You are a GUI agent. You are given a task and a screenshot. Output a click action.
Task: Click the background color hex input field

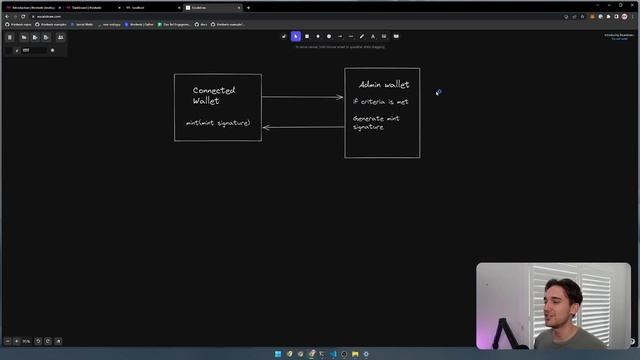tap(33, 51)
